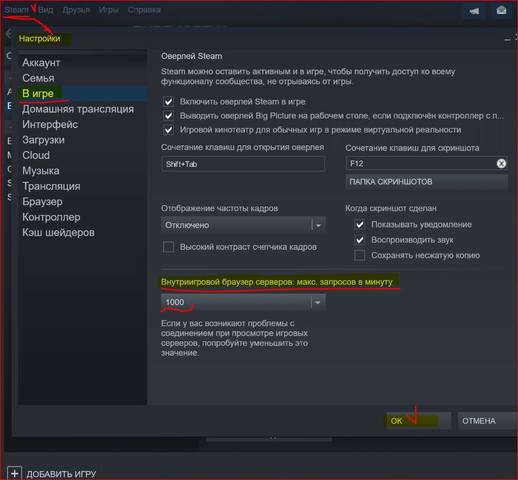518x480 pixels.
Task: Click the Отображение частоты кадров label
Action: tap(219, 208)
